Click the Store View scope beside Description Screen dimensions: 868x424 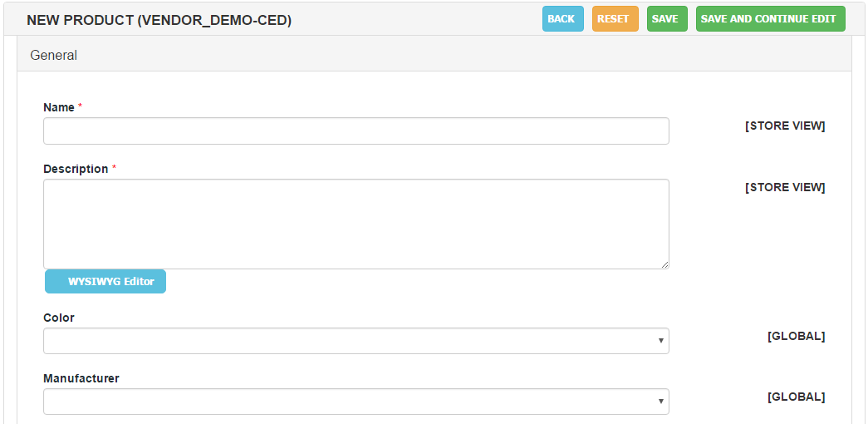click(x=785, y=187)
